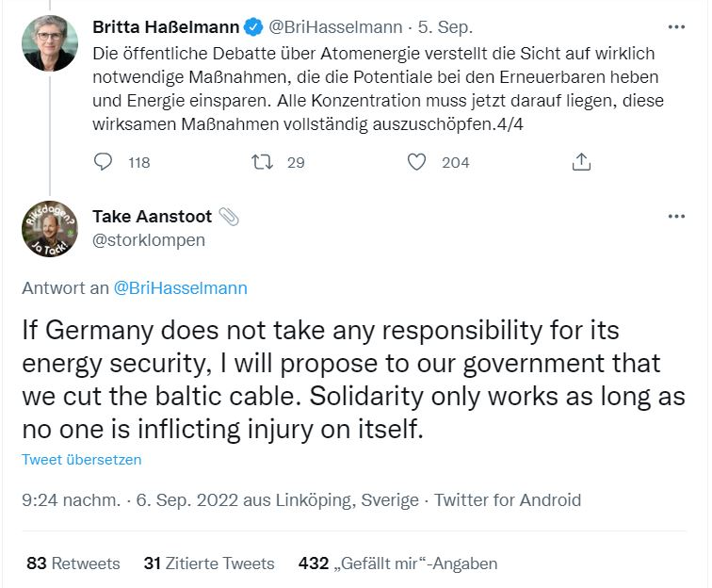The image size is (712, 588).
Task: Click 'Tweet übersetzen' to translate the tweet
Action: (82, 460)
